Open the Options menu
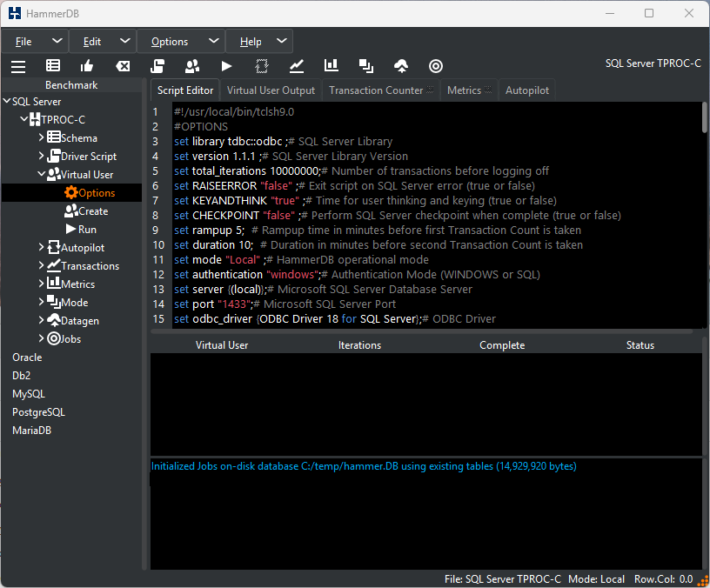Screen dimensions: 710x588 pyautogui.click(x=170, y=42)
